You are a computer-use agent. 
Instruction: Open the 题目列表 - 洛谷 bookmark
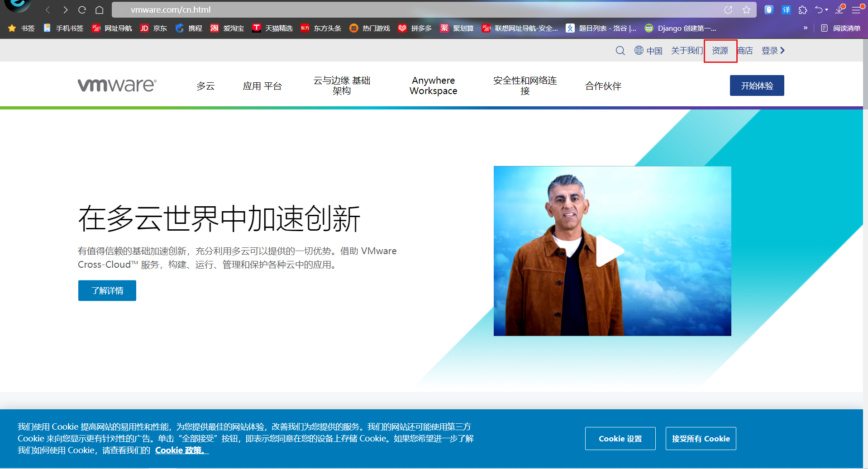coord(601,28)
